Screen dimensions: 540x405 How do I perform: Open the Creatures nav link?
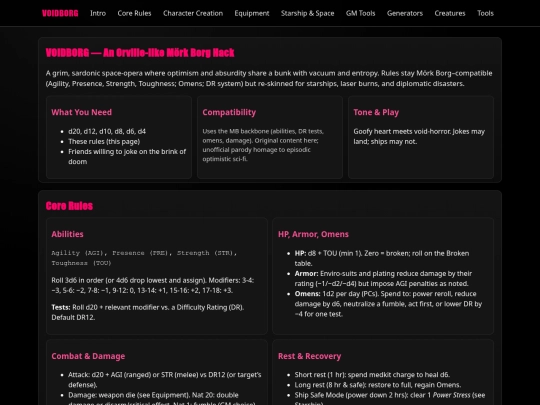[450, 13]
